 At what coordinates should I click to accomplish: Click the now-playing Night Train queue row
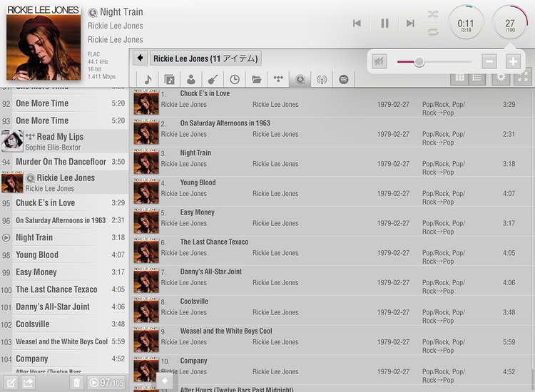coord(63,237)
